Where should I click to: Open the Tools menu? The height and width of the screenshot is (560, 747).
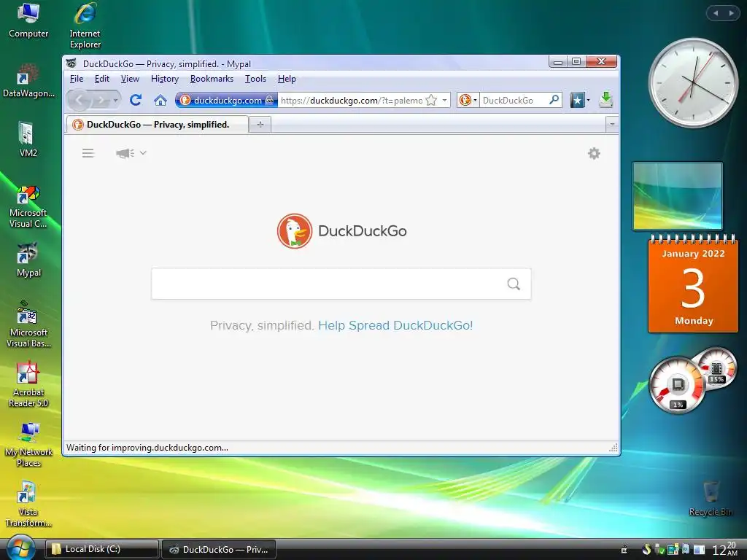[255, 79]
